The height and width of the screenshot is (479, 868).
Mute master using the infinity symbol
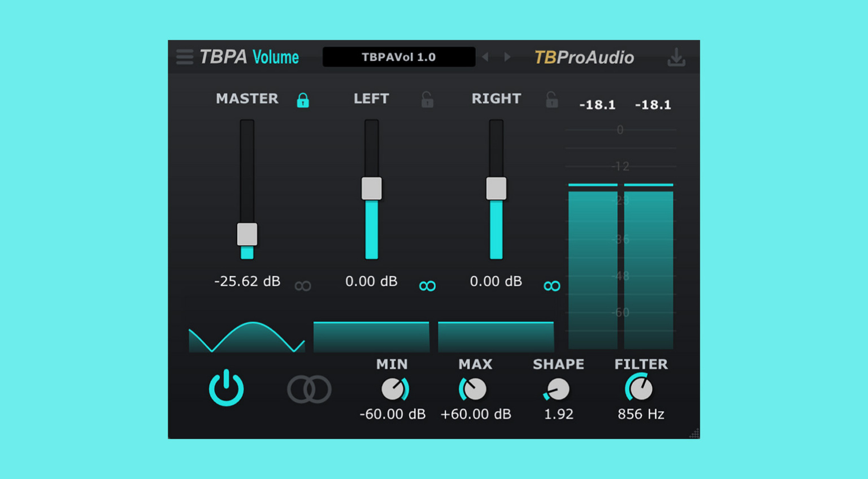(x=303, y=285)
